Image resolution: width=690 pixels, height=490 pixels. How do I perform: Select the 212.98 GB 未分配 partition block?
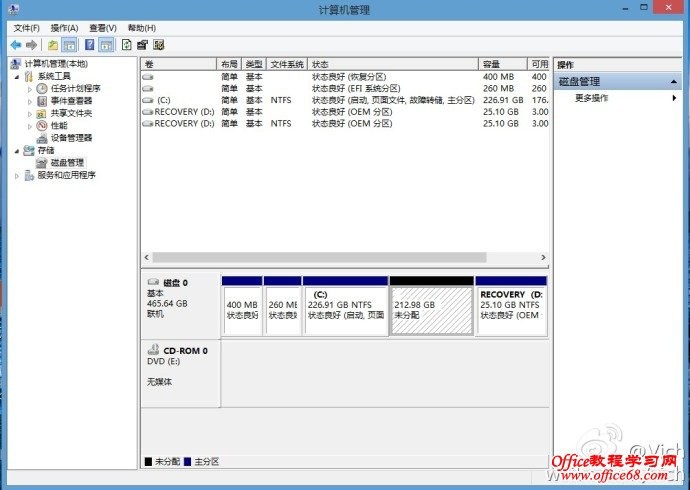[432, 306]
